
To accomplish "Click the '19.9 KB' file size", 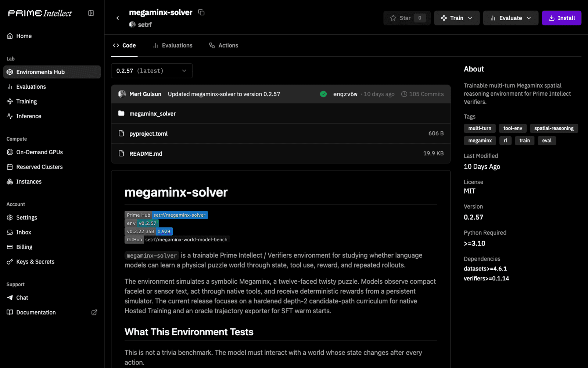I will coord(433,153).
